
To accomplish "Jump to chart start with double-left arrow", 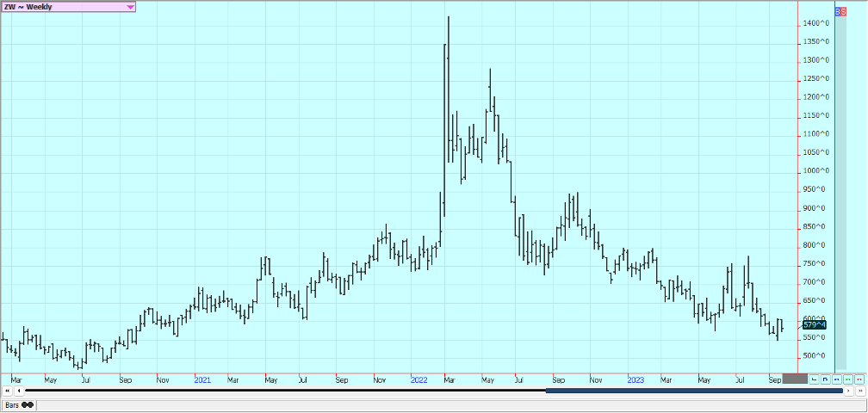I will (8, 391).
